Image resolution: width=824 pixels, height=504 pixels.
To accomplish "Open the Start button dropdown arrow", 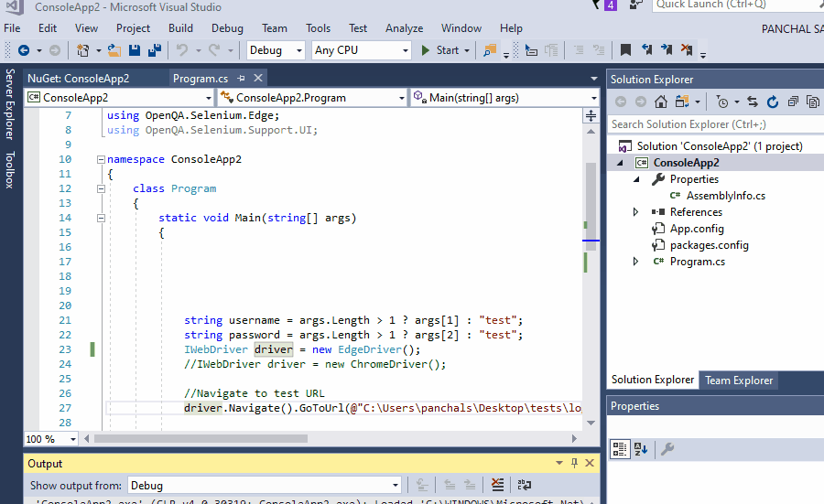I will [x=467, y=50].
